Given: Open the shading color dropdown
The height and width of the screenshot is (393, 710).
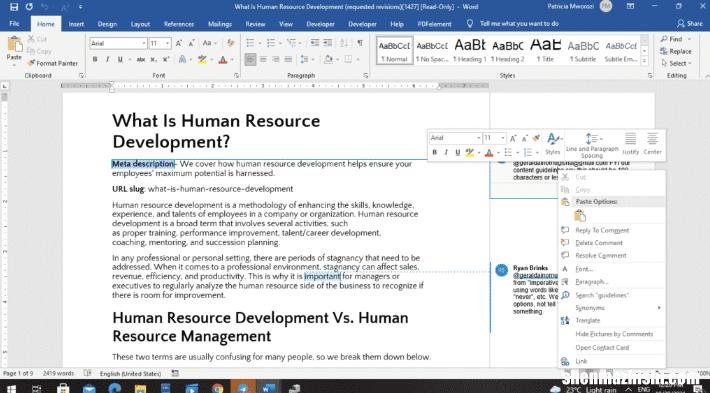Looking at the screenshot, I should pyautogui.click(x=337, y=59).
